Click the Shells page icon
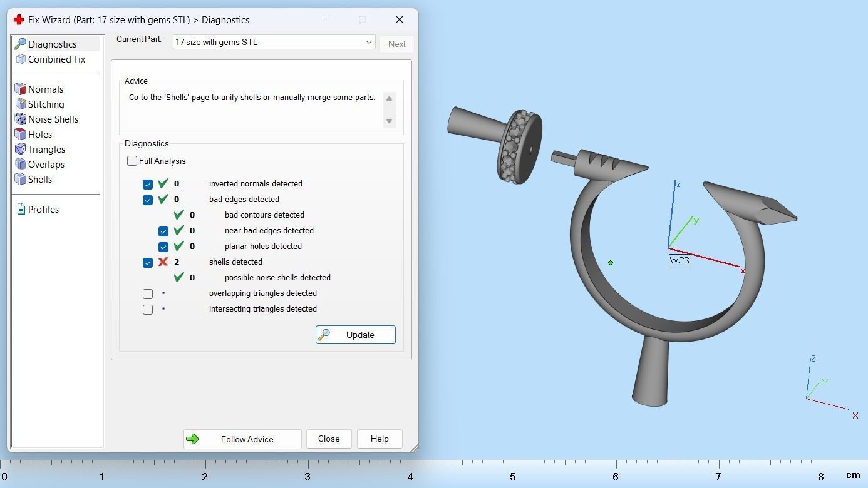Screen dimensions: 868x488 click(20, 179)
